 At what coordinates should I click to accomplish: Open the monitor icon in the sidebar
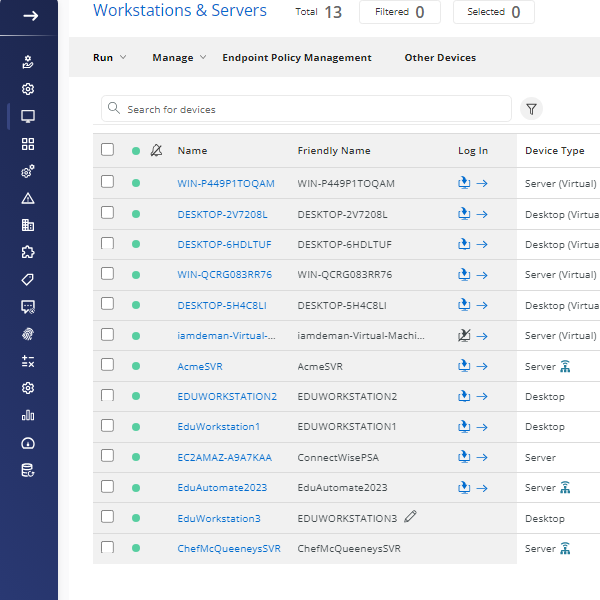(x=28, y=117)
